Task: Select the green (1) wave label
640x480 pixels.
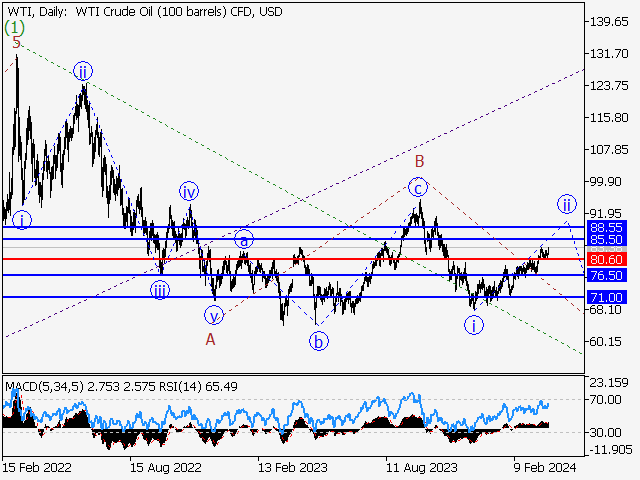Action: click(14, 28)
